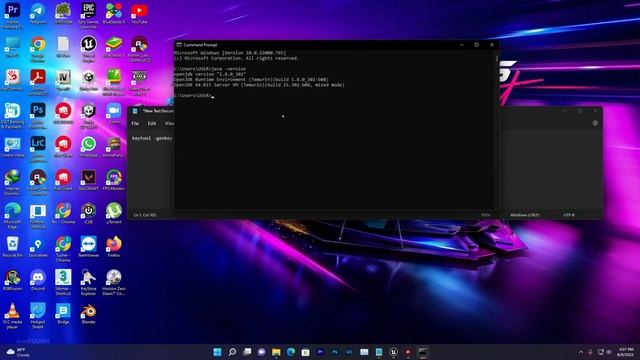Open Adobe Lightroom Classic desktop shortcut
The width and height of the screenshot is (640, 360).
click(x=38, y=149)
